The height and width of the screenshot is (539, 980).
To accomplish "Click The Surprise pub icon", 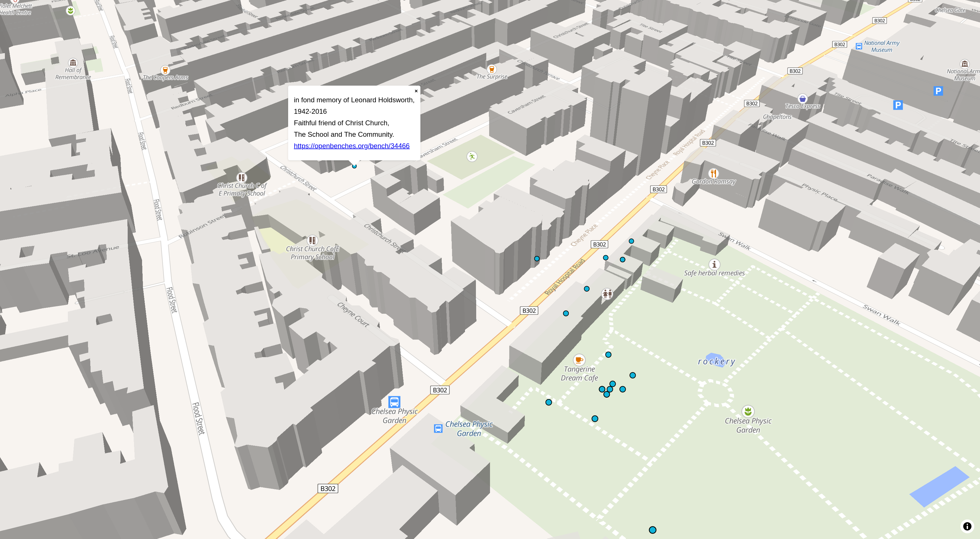I will [x=491, y=69].
